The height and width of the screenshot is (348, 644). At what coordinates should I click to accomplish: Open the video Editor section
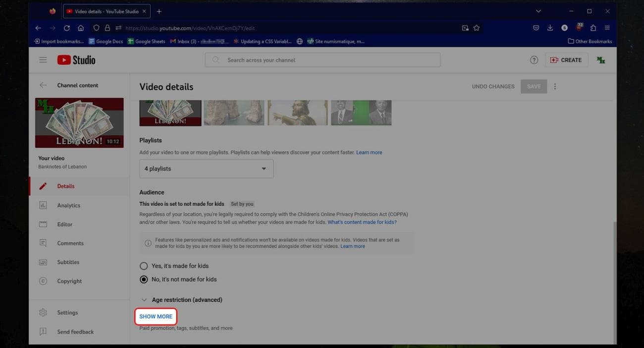pyautogui.click(x=65, y=224)
